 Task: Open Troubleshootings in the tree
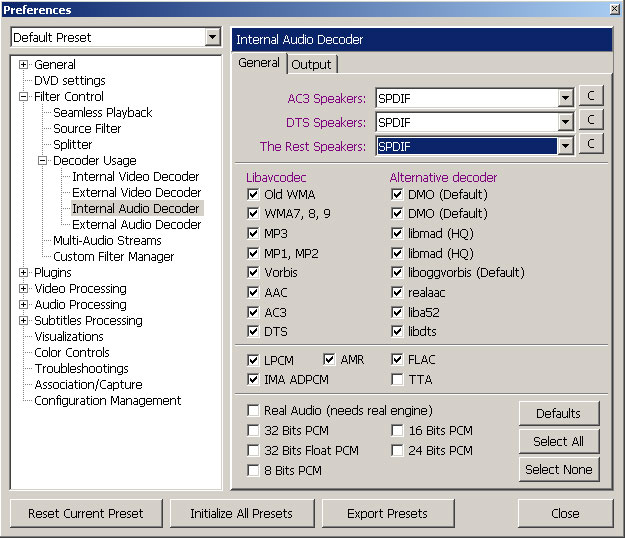81,369
